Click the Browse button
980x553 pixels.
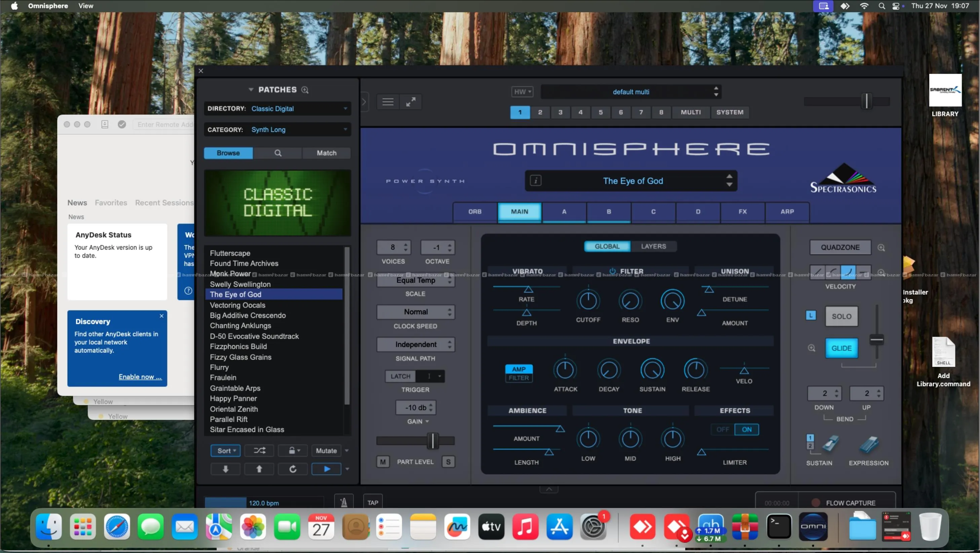pos(228,153)
